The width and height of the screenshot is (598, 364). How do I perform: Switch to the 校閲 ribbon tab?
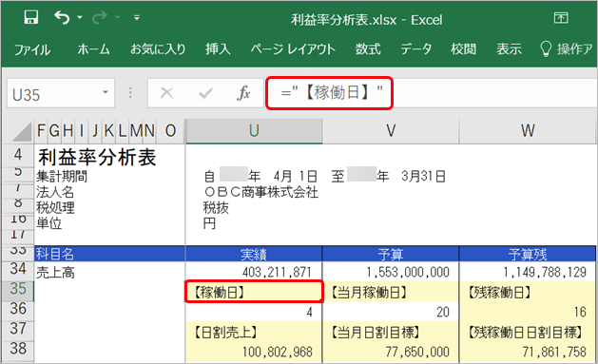(x=463, y=49)
